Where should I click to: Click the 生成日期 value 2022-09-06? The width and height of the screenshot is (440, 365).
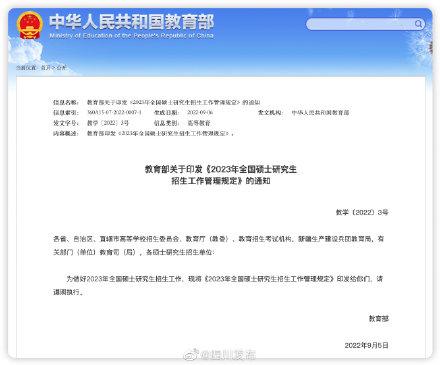(x=200, y=113)
